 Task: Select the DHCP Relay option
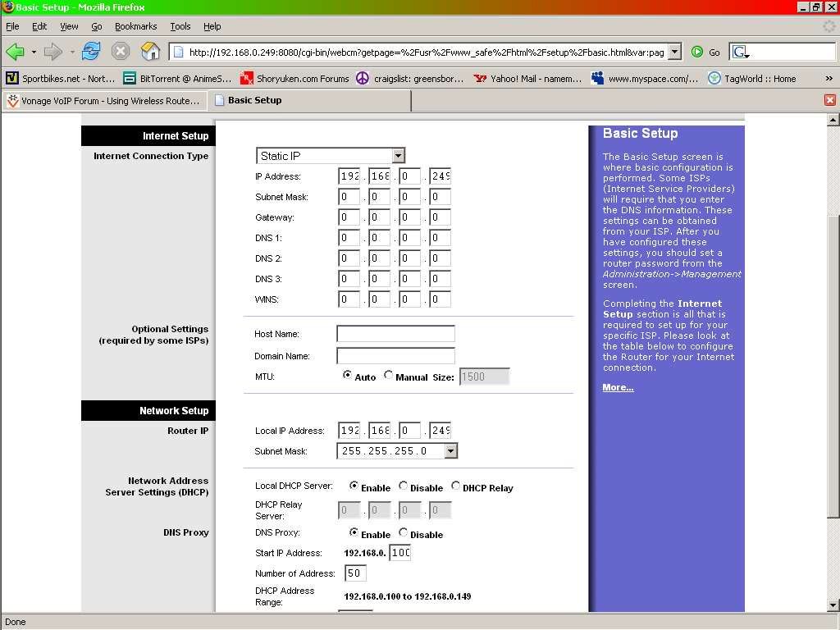tap(455, 486)
